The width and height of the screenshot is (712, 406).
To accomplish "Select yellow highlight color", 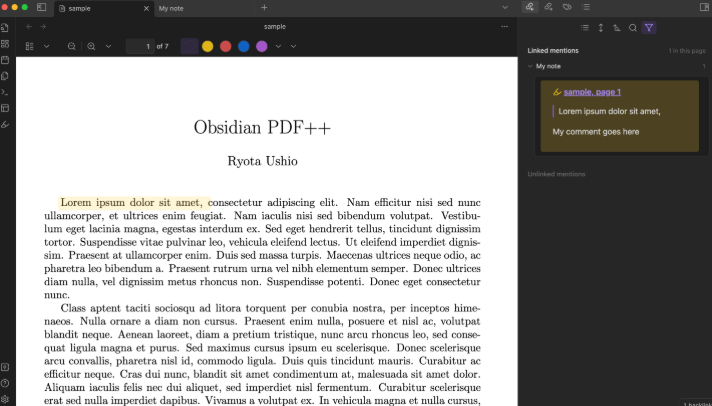I will pyautogui.click(x=208, y=46).
